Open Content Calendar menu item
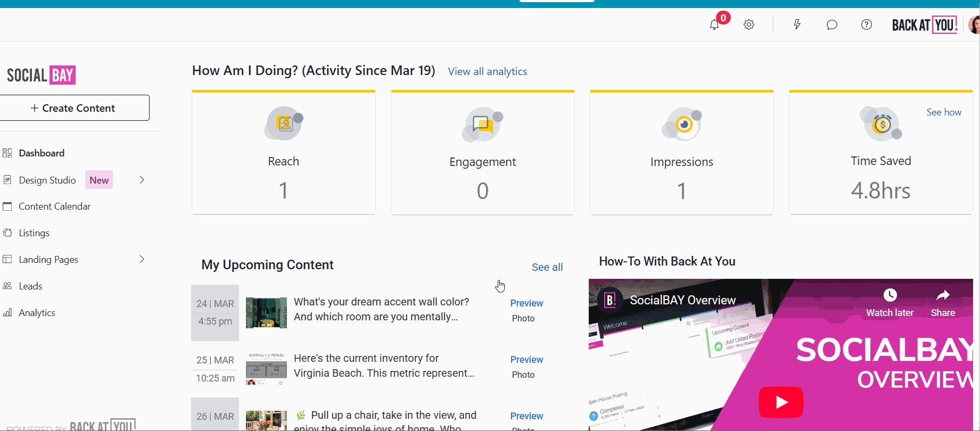Image resolution: width=980 pixels, height=431 pixels. (55, 206)
